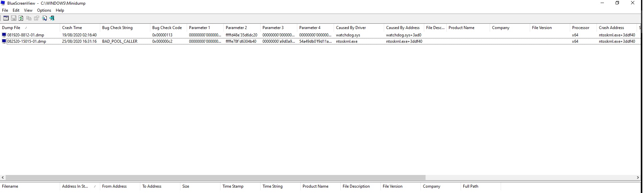Screen dimensions: 644x193
Task: Sort by the Bug Check String column
Action: (125, 28)
